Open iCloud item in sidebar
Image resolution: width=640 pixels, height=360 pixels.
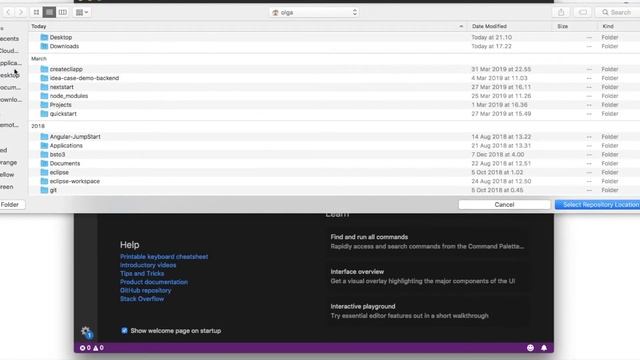click(x=10, y=51)
